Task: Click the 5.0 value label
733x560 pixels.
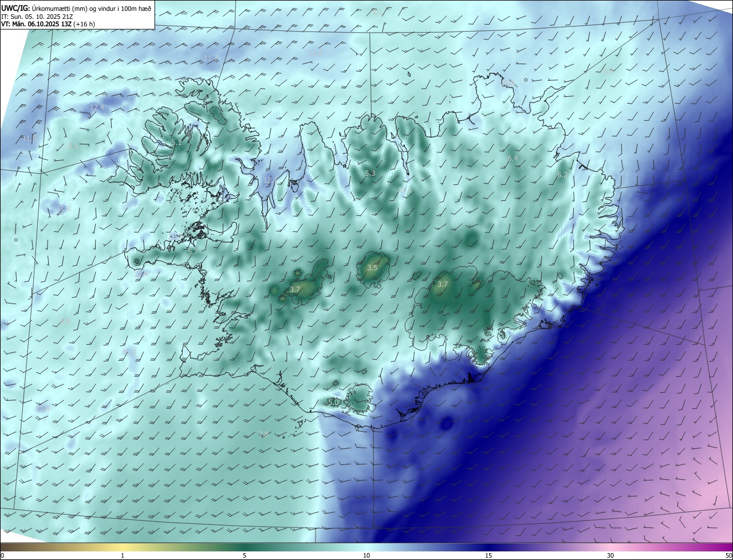Action: (x=333, y=403)
